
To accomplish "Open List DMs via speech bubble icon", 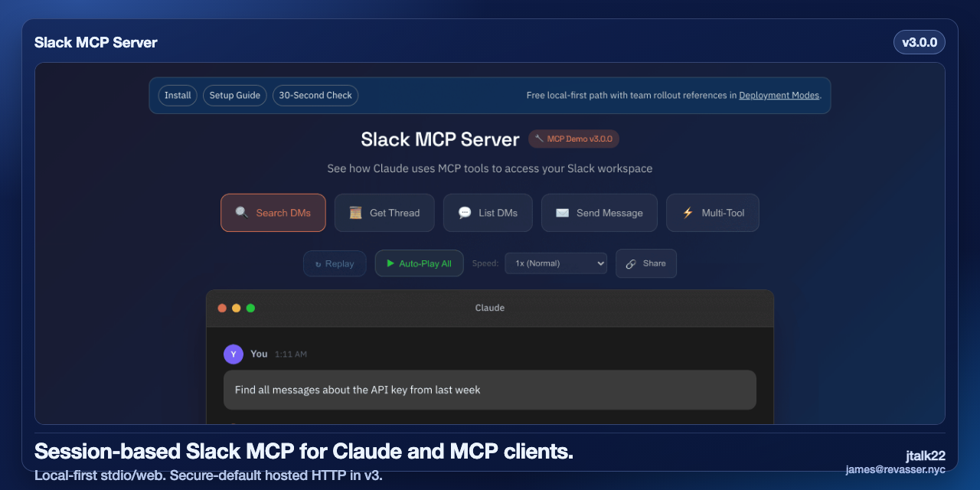I will pos(465,212).
